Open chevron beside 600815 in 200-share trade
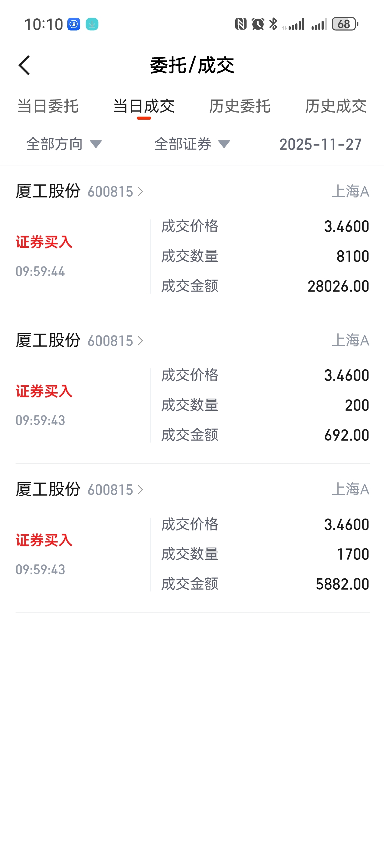The height and width of the screenshot is (868, 384). [140, 341]
